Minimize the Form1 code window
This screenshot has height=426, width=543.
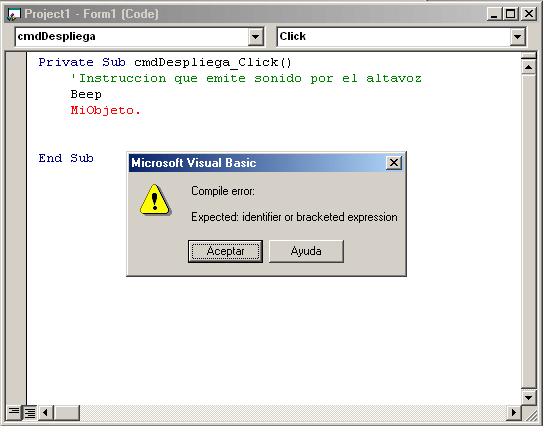coord(494,14)
